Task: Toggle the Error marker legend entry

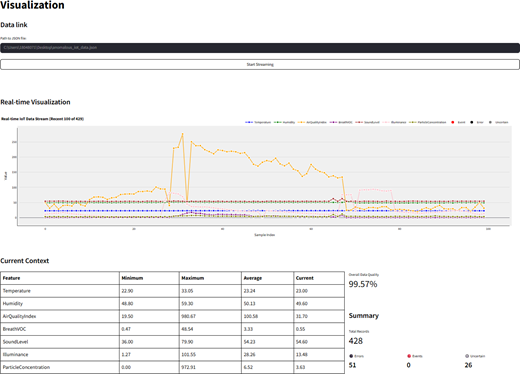Action: [477, 122]
